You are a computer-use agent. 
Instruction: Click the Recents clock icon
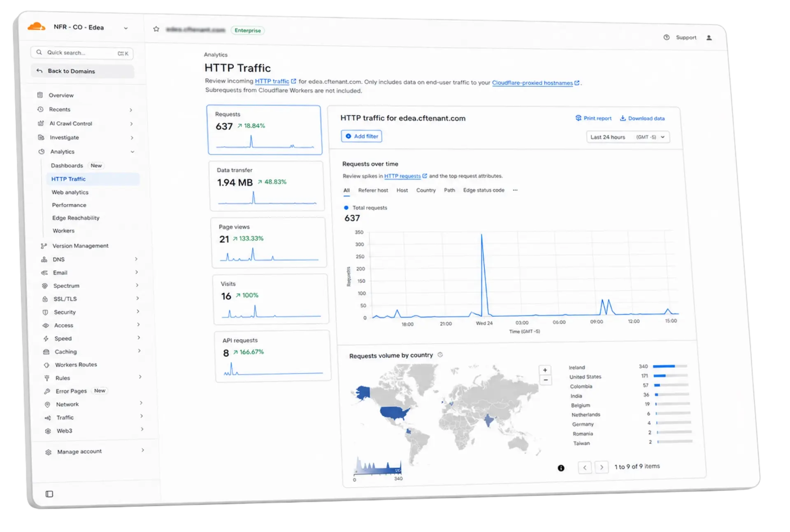tap(40, 109)
